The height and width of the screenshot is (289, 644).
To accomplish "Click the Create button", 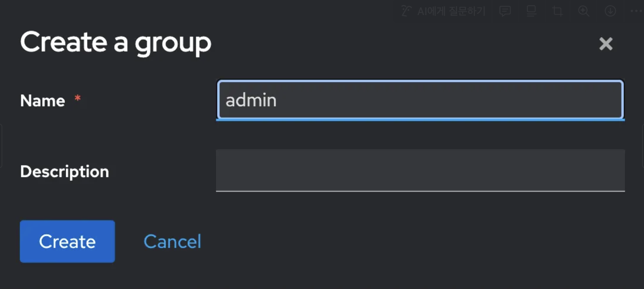I will (x=67, y=241).
